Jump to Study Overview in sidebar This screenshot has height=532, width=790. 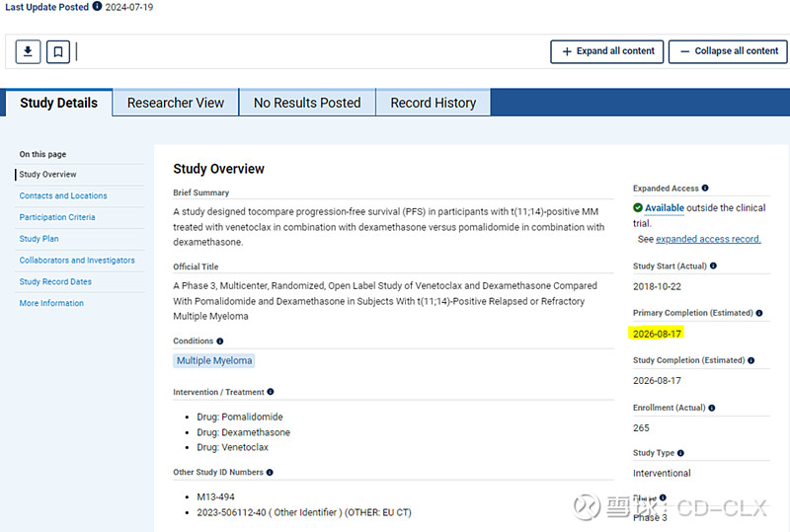47,175
